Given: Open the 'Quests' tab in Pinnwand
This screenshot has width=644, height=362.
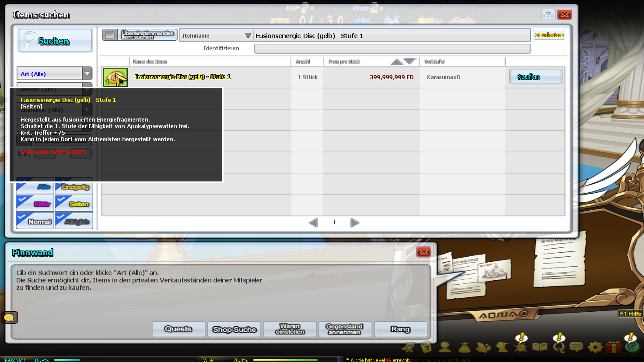Looking at the screenshot, I should 178,329.
